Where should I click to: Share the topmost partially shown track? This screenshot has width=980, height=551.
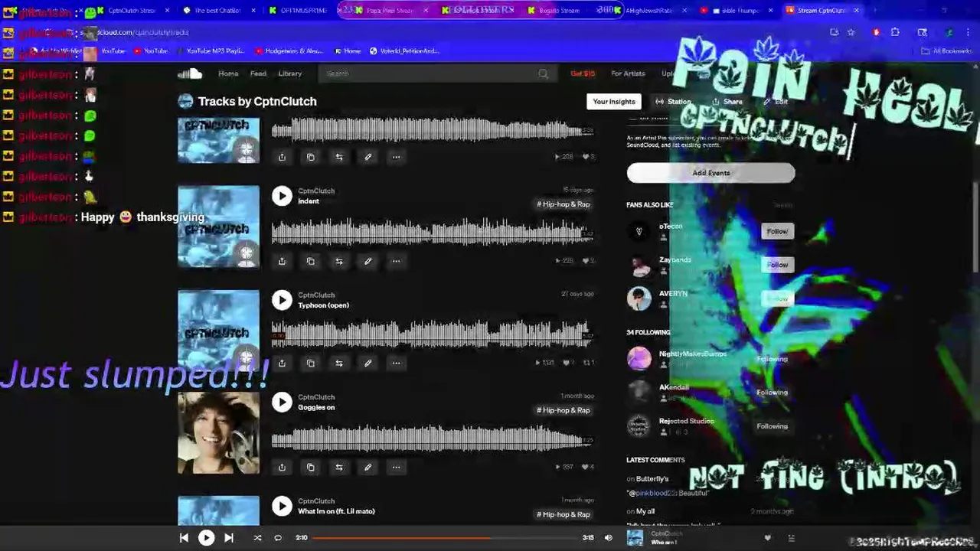[x=282, y=157]
